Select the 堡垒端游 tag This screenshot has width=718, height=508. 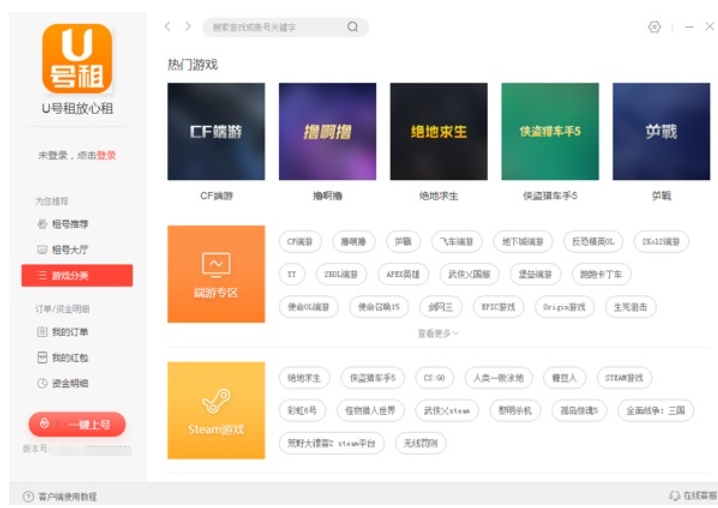click(535, 274)
